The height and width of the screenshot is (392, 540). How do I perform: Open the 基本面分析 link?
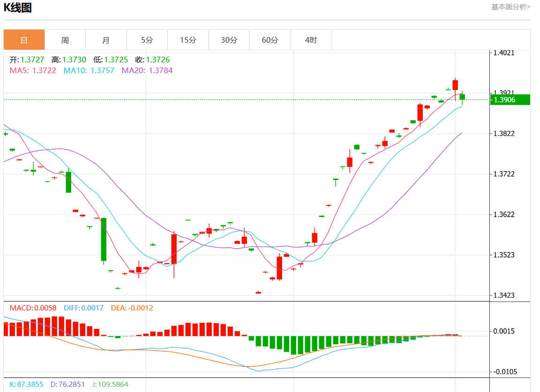click(510, 7)
